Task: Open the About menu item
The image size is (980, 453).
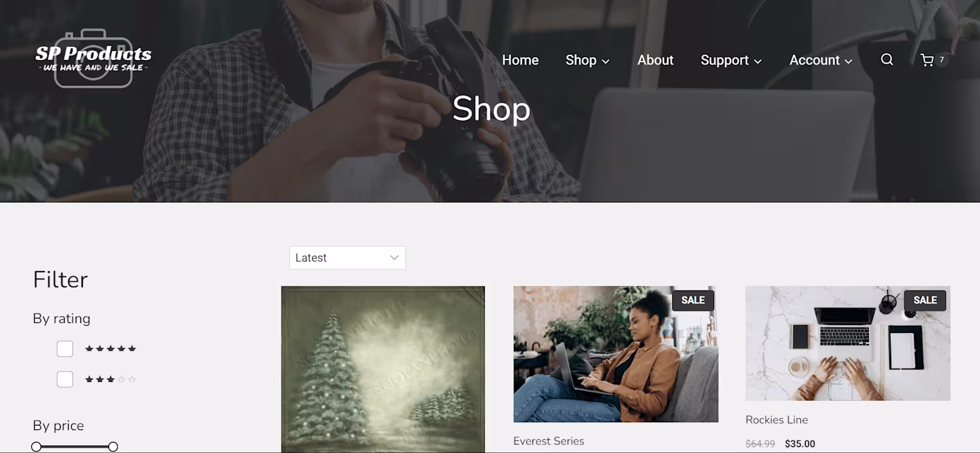Action: tap(655, 60)
